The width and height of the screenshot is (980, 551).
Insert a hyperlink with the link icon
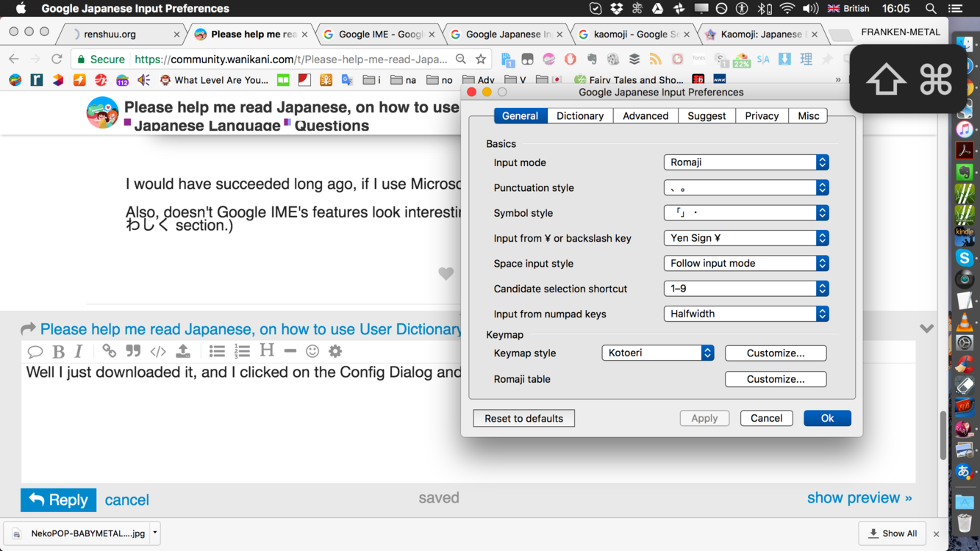click(x=109, y=351)
